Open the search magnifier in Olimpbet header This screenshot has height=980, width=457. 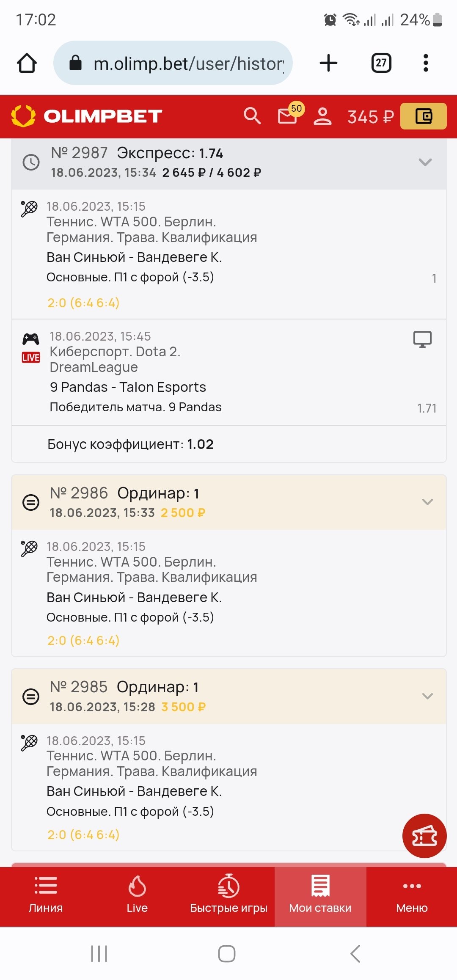(x=252, y=116)
